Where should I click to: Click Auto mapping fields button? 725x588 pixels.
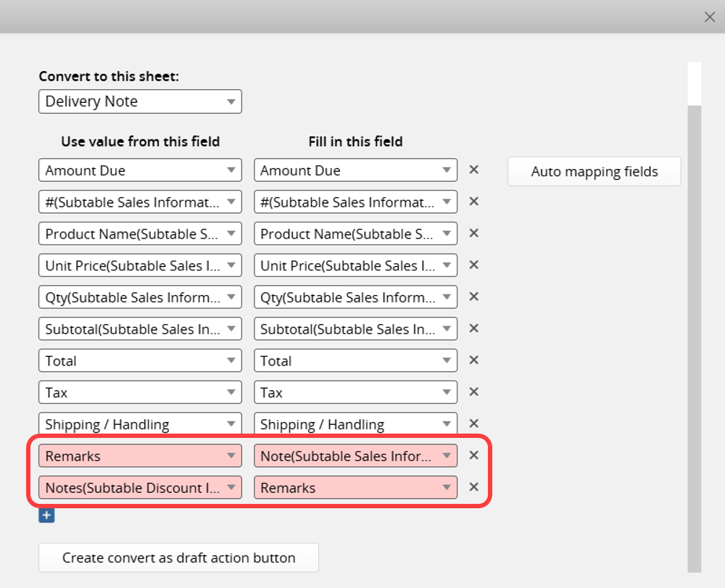[594, 172]
